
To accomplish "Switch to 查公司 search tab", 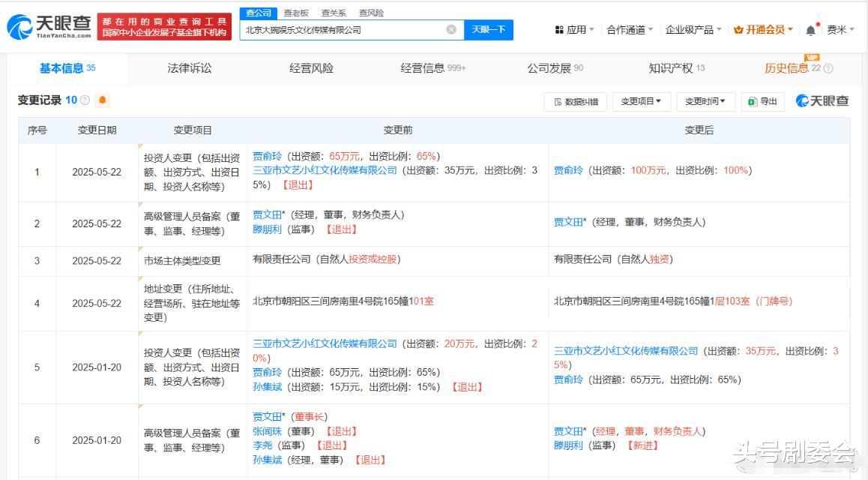I will pos(259,13).
